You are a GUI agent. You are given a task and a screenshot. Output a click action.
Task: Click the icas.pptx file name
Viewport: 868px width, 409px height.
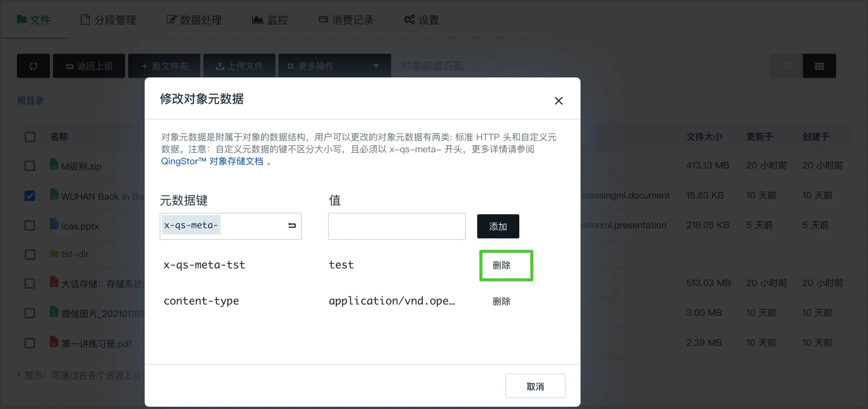tap(80, 226)
